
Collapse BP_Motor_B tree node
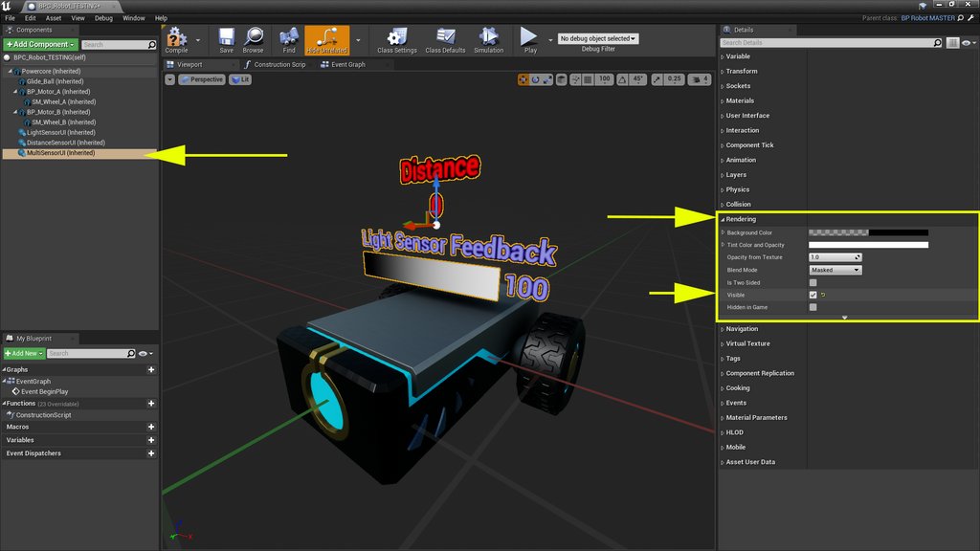click(x=15, y=113)
